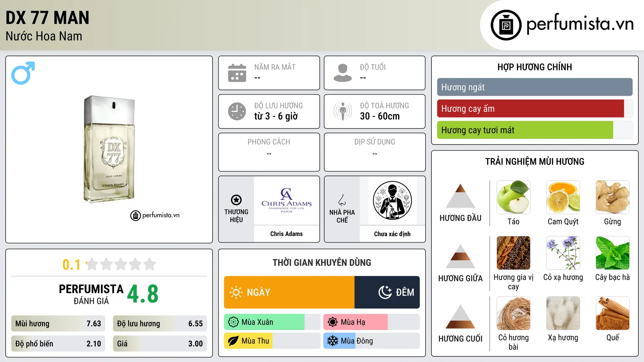The height and width of the screenshot is (362, 644).
Task: Click the Hương cuối pyramid icon
Action: pyautogui.click(x=460, y=316)
